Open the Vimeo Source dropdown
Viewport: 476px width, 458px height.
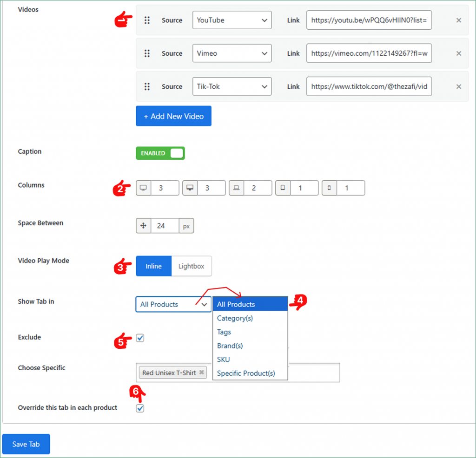[232, 53]
